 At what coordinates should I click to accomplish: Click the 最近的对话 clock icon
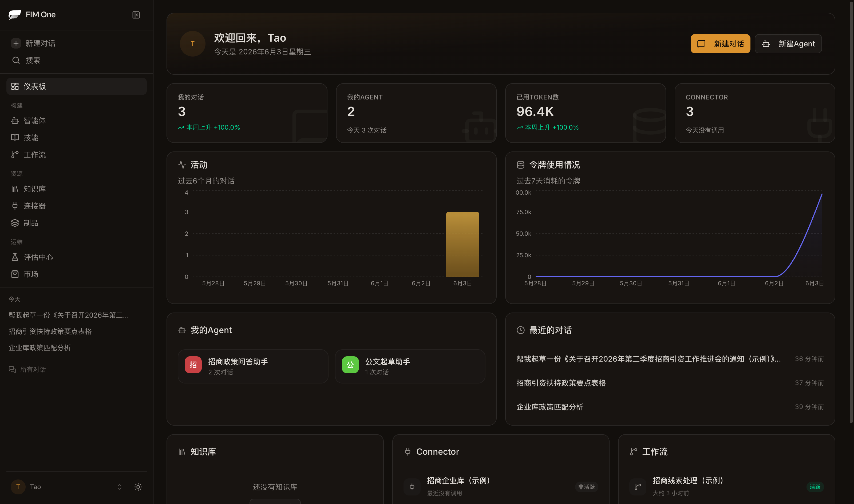[x=521, y=330]
